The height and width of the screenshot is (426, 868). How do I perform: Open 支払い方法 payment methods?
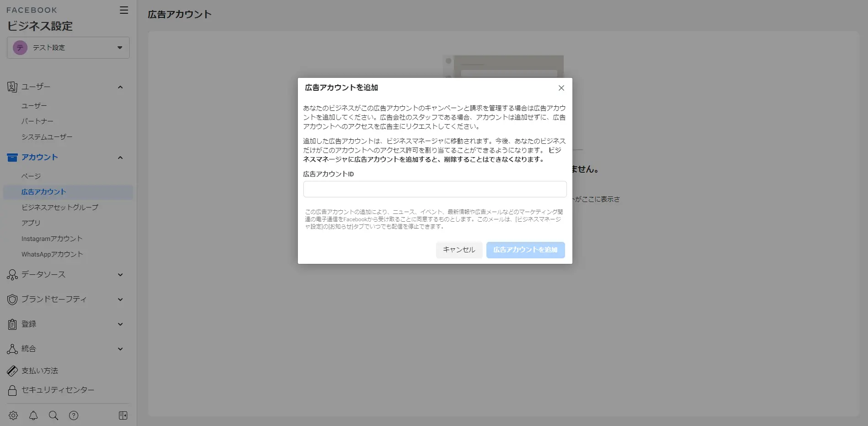[x=40, y=371]
